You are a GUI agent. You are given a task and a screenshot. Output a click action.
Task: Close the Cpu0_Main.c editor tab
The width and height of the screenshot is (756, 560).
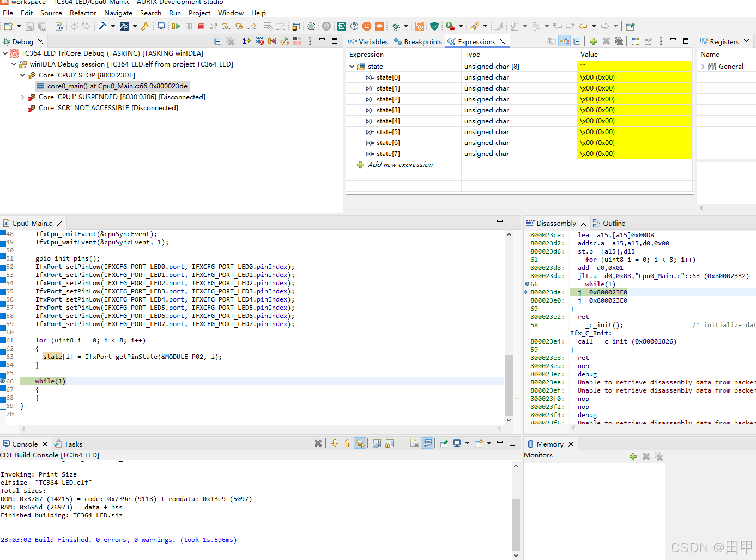coord(60,224)
